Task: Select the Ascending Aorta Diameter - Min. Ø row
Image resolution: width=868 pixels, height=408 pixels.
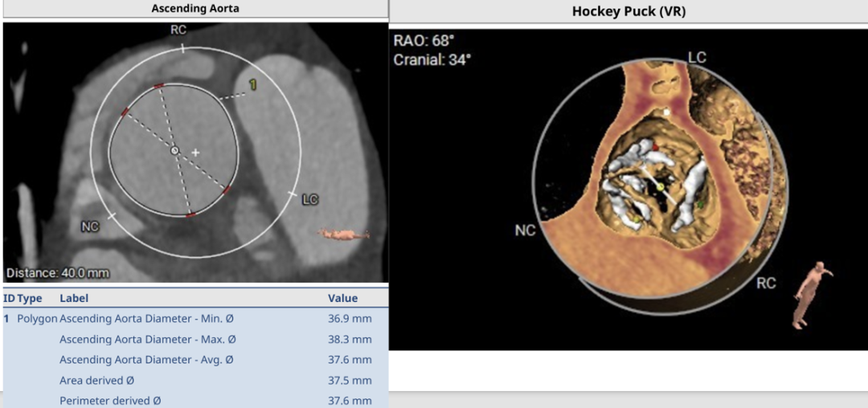Action: click(x=195, y=319)
